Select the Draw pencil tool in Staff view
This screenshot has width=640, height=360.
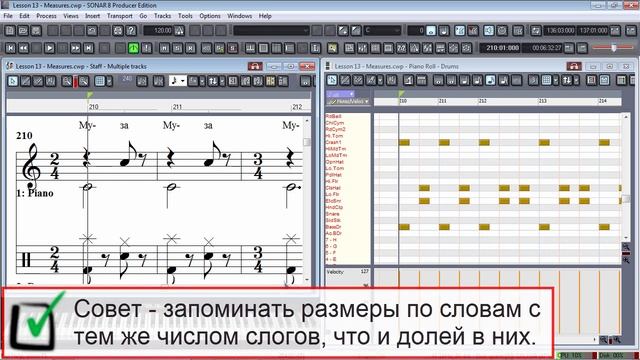coord(25,81)
